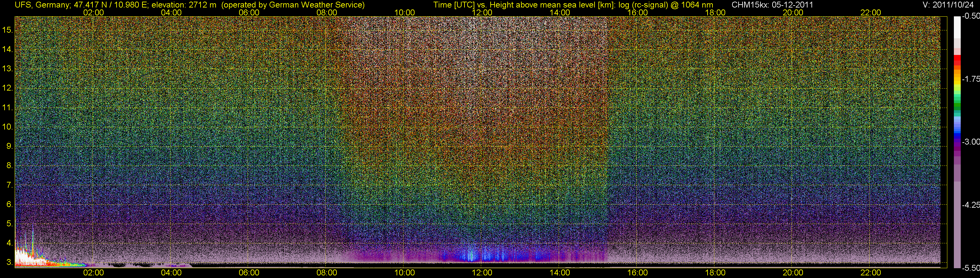Click the '9.' height axis label
The width and height of the screenshot is (980, 278).
click(x=9, y=146)
